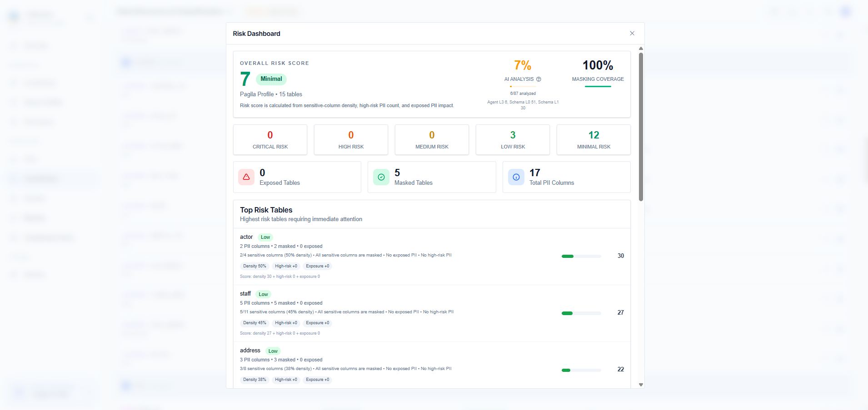Click the Exposed Tables warning triangle icon

click(x=246, y=177)
